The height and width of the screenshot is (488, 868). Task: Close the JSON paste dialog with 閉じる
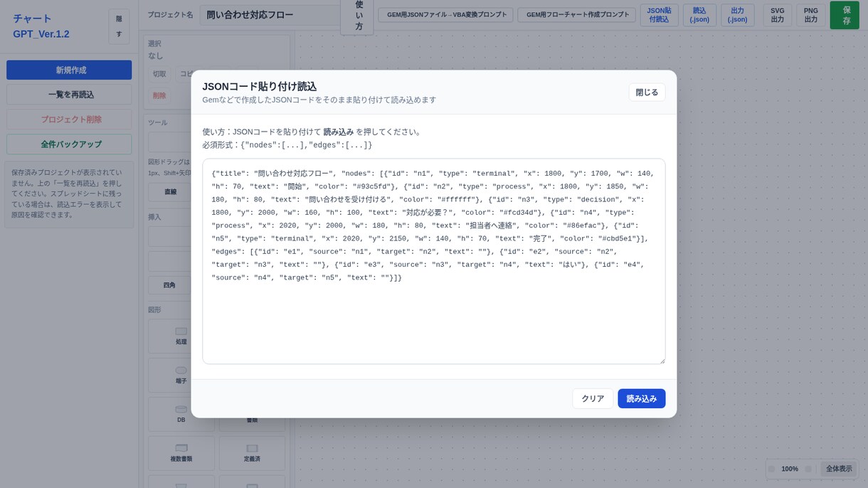coord(647,92)
